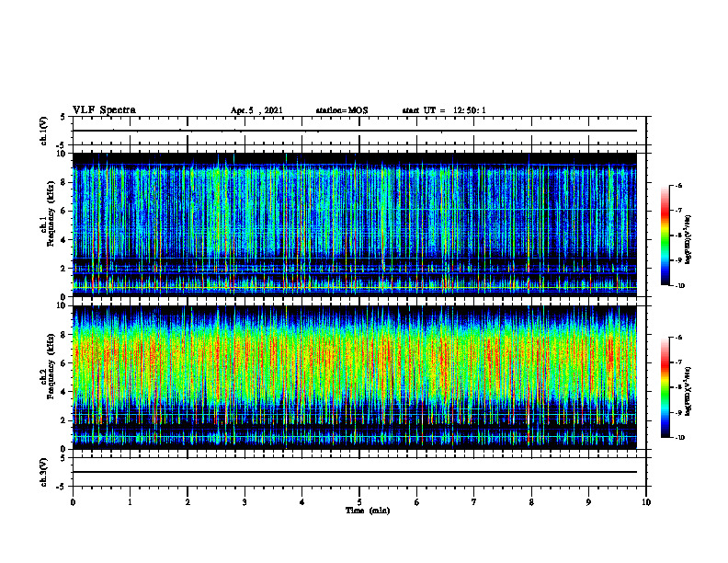Click the 'ch.1(V)' waveform axis label

[x=44, y=131]
